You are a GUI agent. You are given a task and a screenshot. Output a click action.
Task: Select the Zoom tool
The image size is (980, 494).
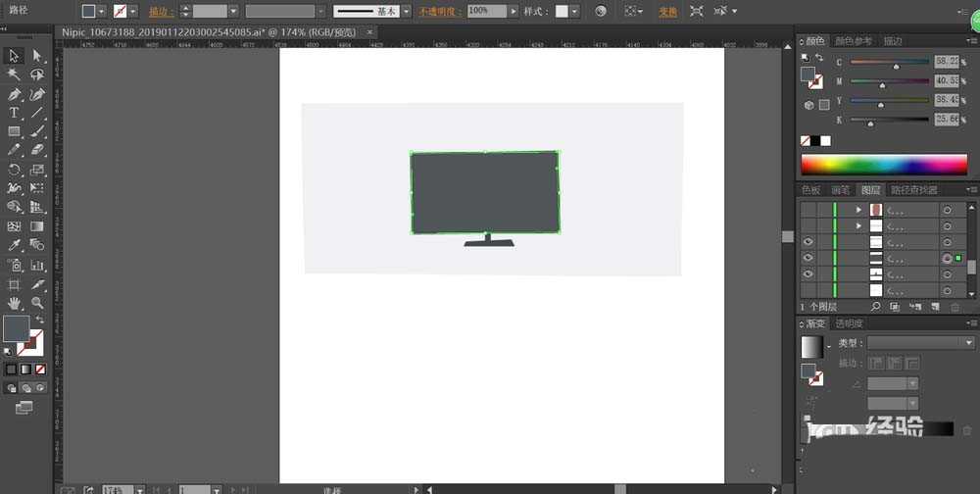tap(37, 303)
